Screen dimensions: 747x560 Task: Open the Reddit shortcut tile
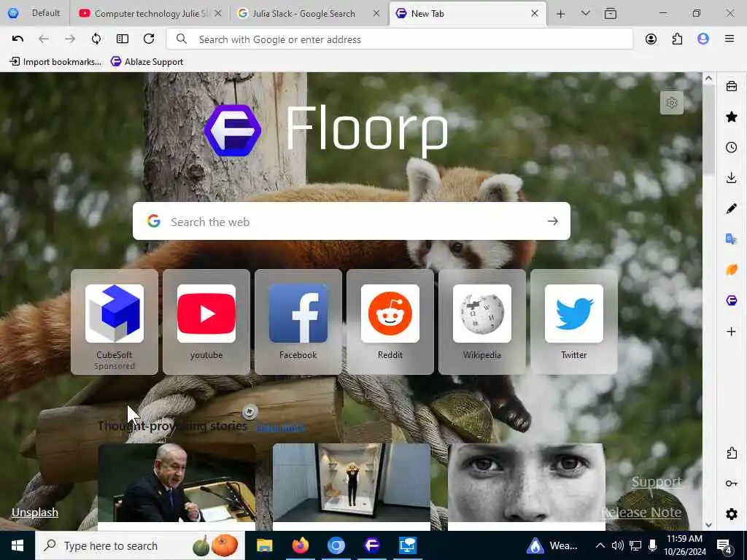tap(390, 322)
